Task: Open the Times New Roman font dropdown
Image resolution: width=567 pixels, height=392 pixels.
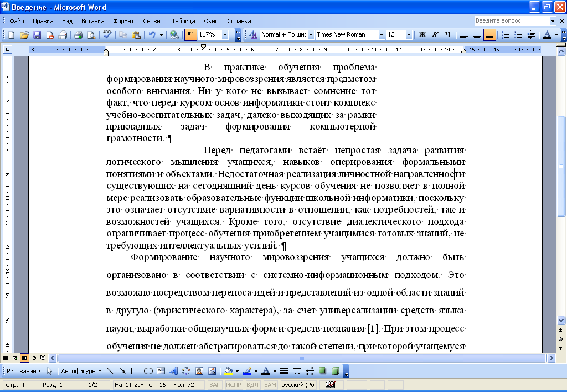Action: (x=381, y=35)
